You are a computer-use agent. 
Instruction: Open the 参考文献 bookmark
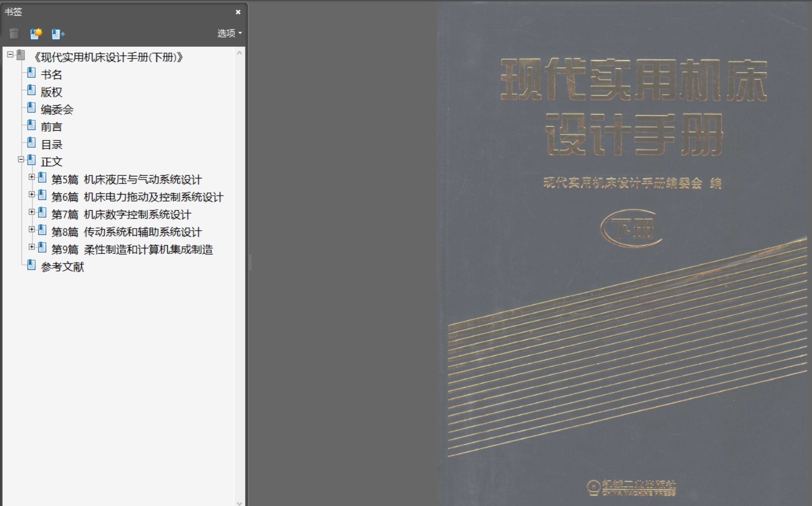[x=62, y=267]
